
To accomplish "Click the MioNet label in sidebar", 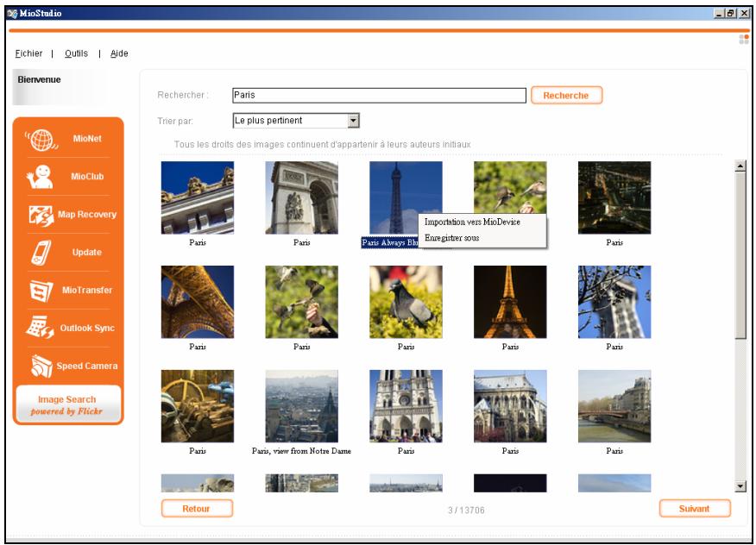I will point(87,139).
